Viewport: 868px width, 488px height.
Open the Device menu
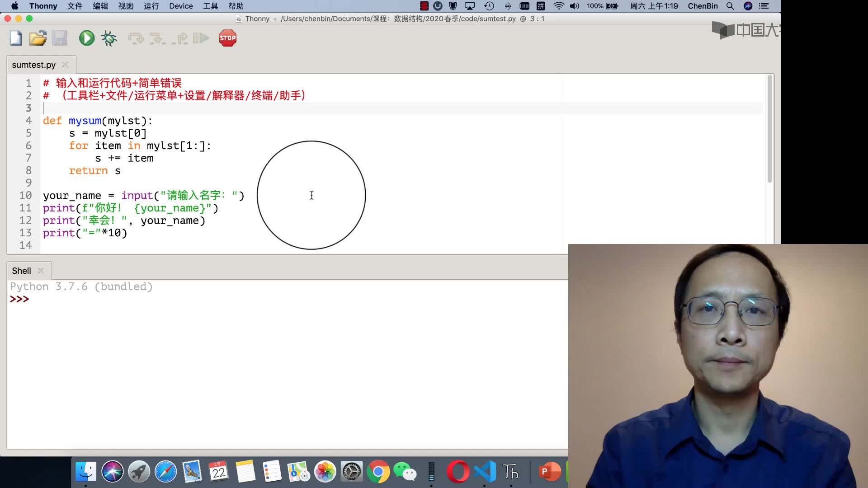click(181, 6)
